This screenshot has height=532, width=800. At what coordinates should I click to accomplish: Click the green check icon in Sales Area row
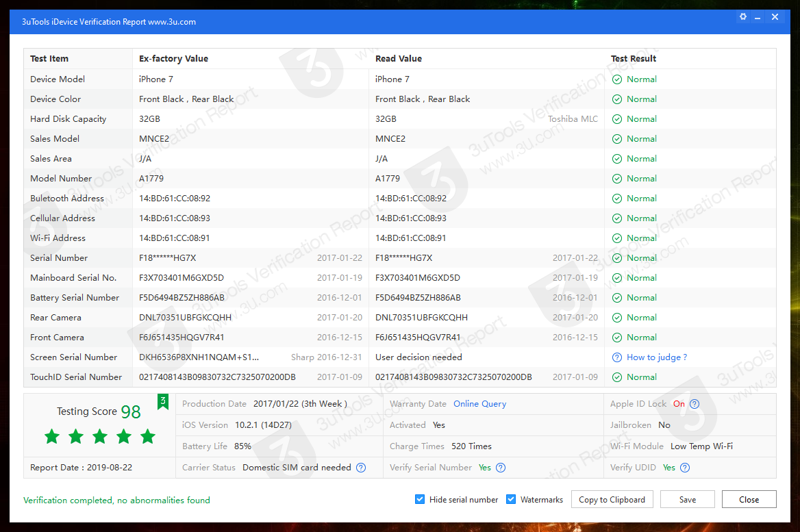click(617, 159)
